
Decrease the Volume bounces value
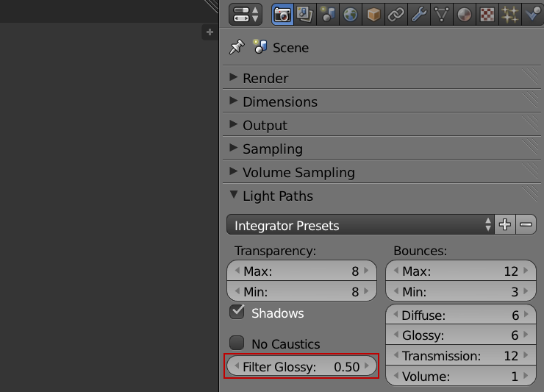point(396,375)
